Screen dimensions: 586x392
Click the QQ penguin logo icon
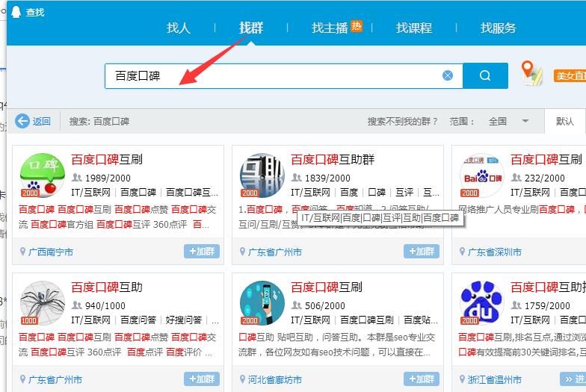click(x=16, y=12)
